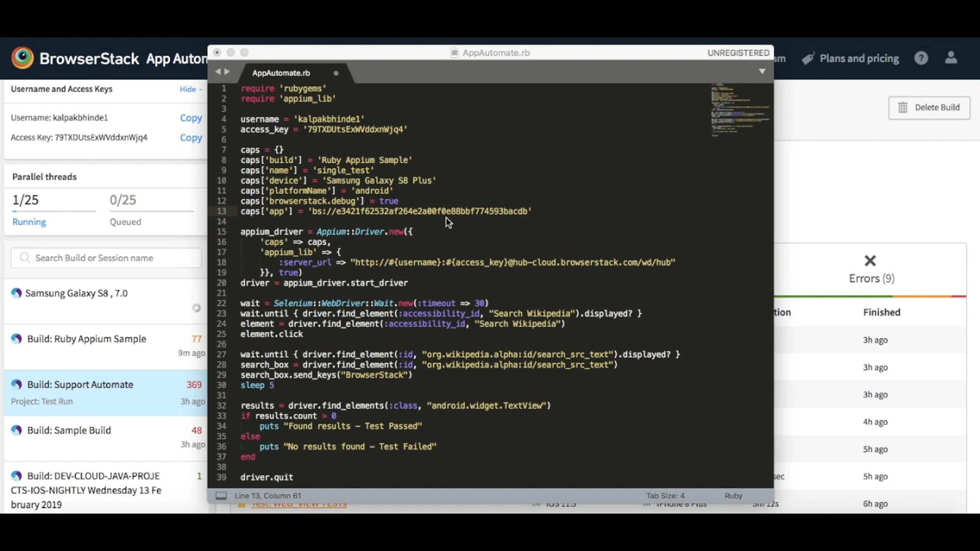Open the Tab Size: 4 selector
The height and width of the screenshot is (551, 980).
pos(665,495)
